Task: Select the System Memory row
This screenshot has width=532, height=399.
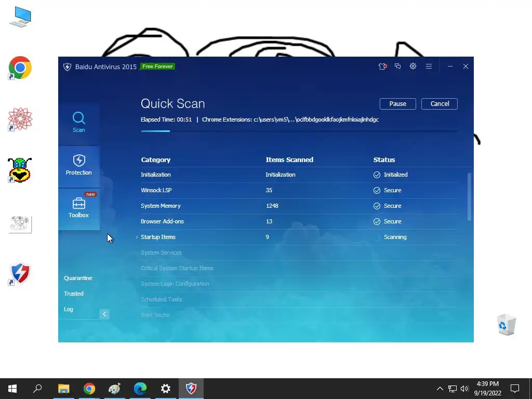Action: pos(299,206)
